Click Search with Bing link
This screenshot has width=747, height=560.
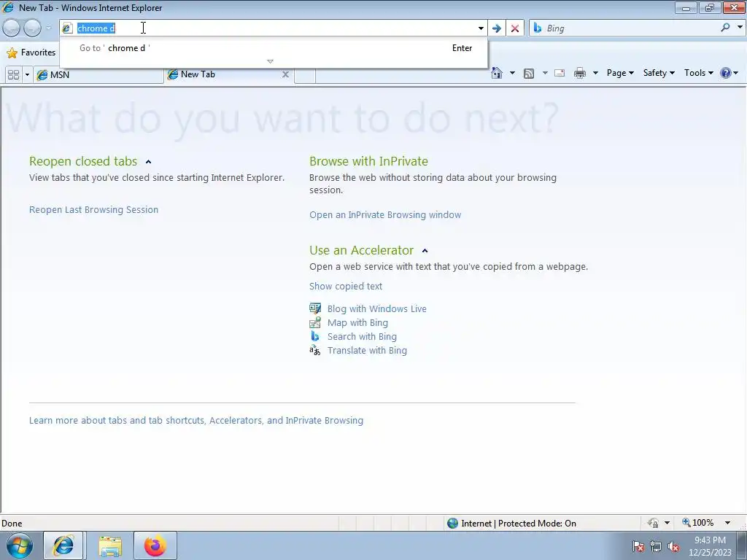coord(362,337)
